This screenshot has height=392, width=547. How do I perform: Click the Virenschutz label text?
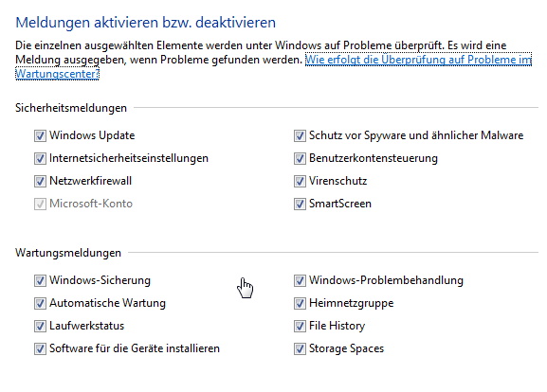coord(337,181)
